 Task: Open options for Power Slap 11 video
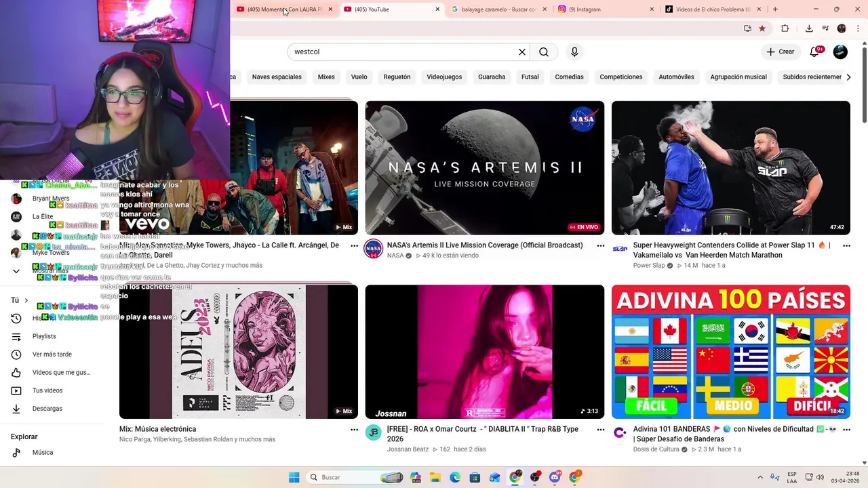[846, 246]
